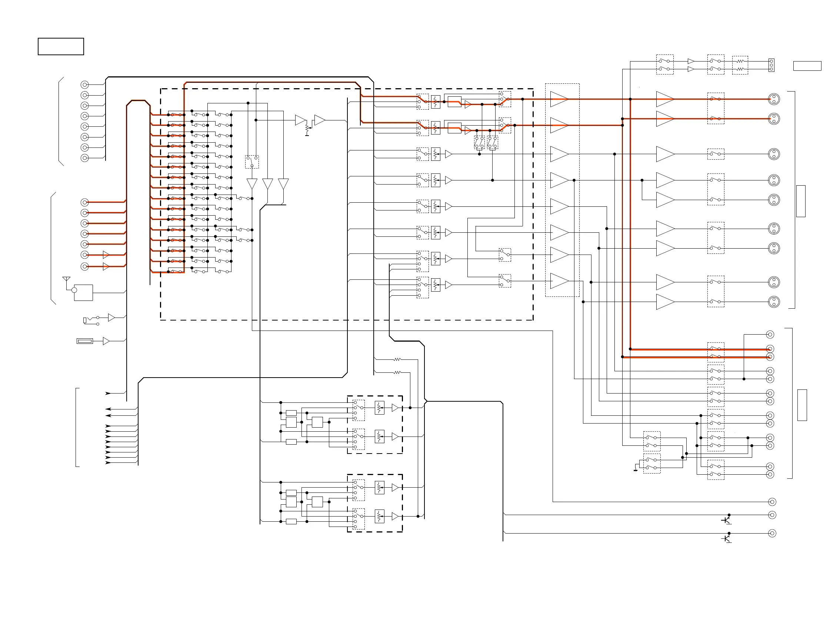Image resolution: width=840 pixels, height=624 pixels.
Task: Click the tuner box connected to the antenna
Action: (83, 292)
